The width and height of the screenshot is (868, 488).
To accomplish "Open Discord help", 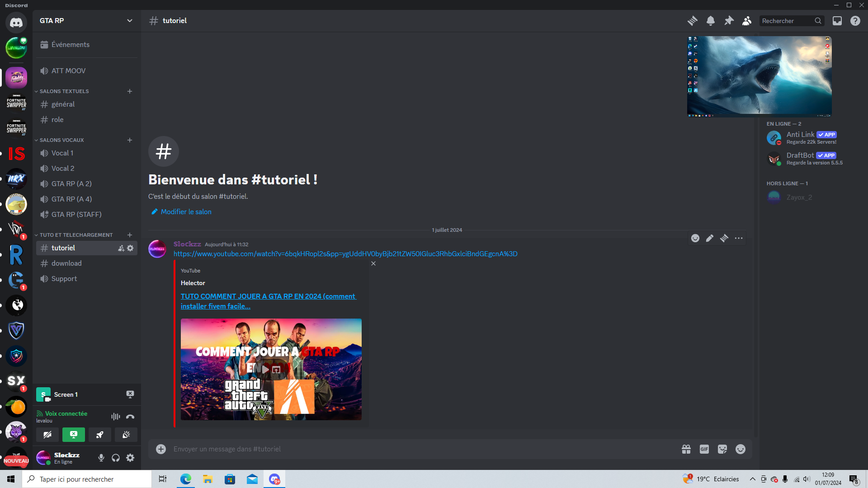I will click(855, 21).
